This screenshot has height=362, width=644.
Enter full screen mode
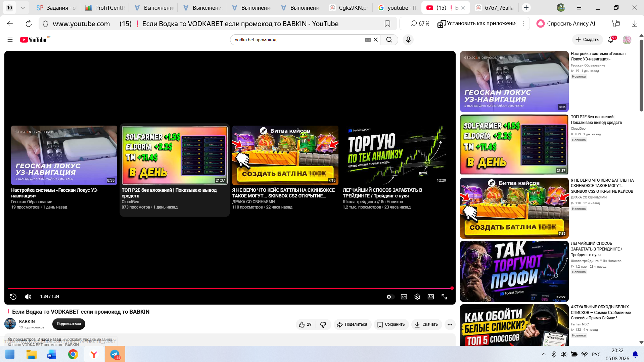(x=444, y=297)
